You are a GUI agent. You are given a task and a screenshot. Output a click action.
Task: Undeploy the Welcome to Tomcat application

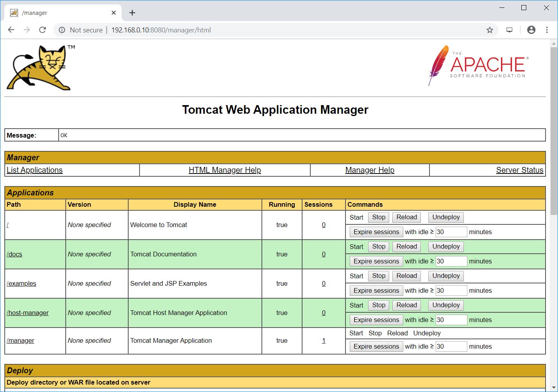point(446,217)
